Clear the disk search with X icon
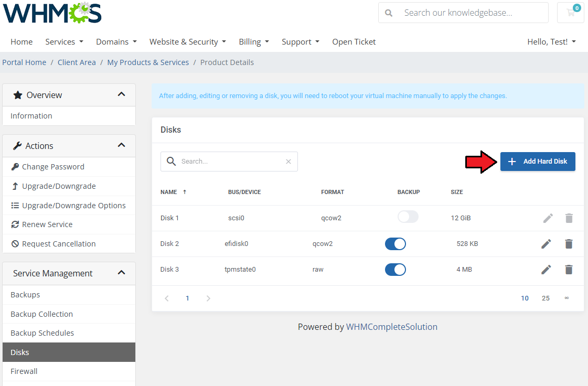This screenshot has width=588, height=386. [x=288, y=162]
